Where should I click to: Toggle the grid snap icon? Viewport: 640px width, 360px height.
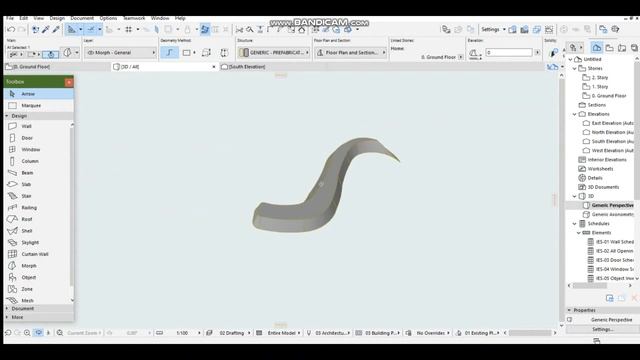click(129, 29)
